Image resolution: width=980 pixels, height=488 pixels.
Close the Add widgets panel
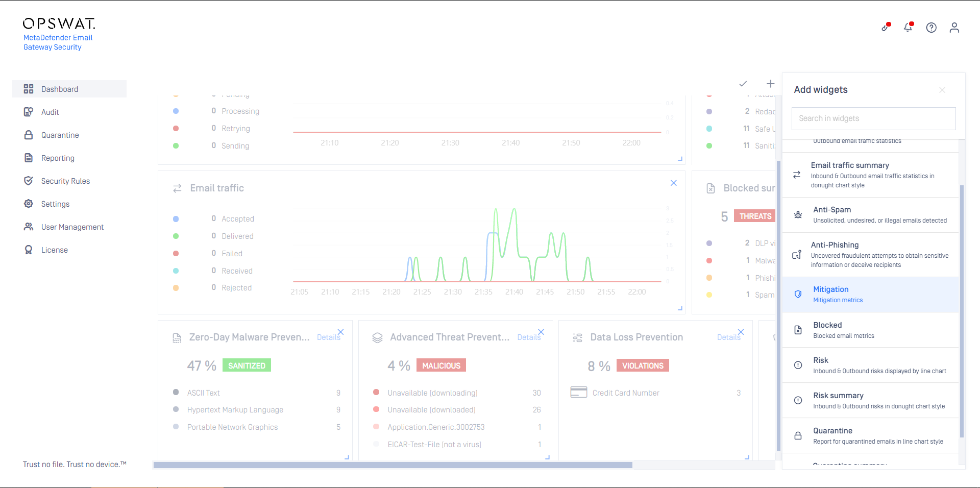pos(942,90)
